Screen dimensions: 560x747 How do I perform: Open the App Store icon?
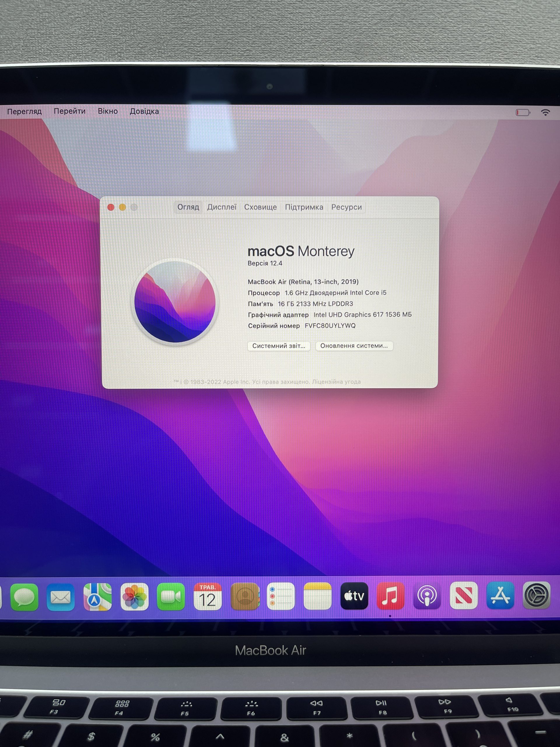500,595
